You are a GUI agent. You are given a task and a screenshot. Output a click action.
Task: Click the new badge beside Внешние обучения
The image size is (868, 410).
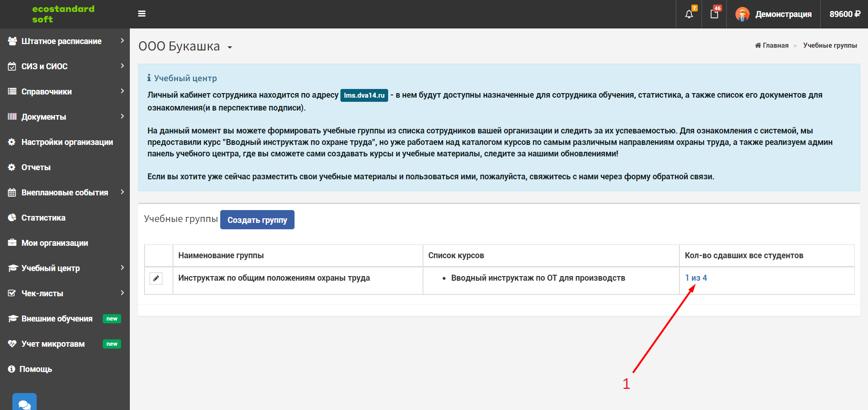pyautogui.click(x=112, y=319)
